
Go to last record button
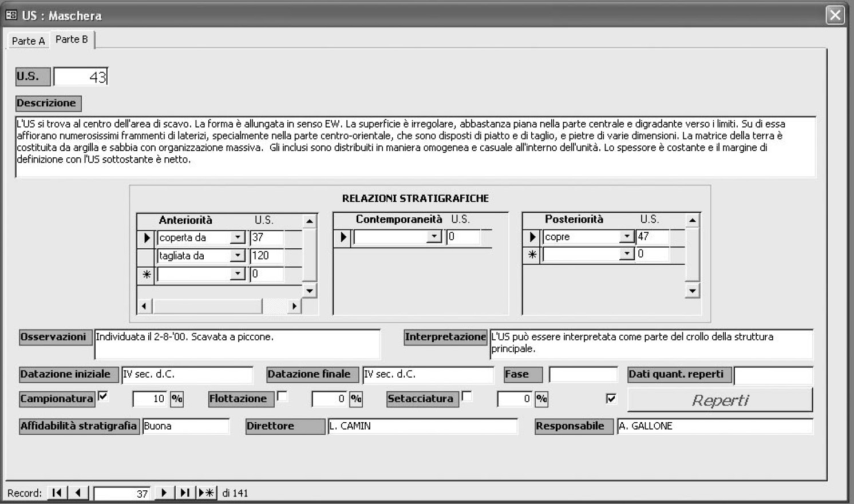point(185,493)
